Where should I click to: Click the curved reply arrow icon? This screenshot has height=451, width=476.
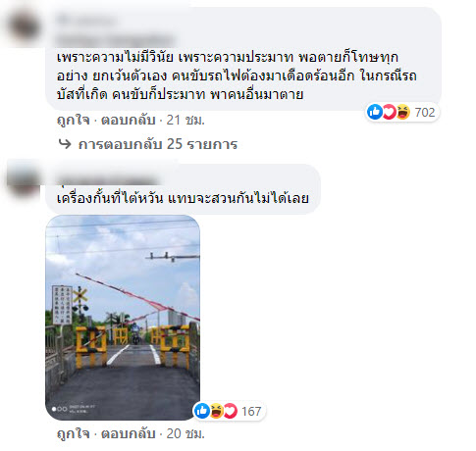pos(65,144)
